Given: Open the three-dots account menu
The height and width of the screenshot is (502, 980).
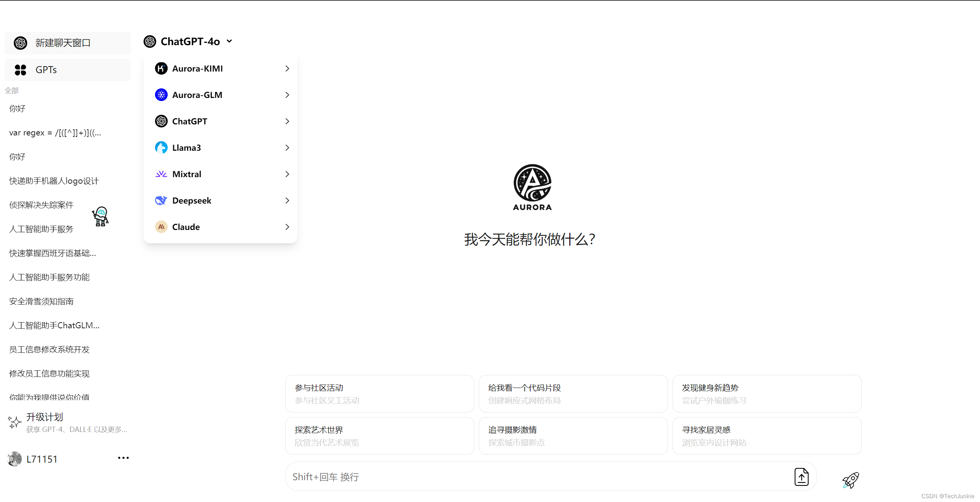Looking at the screenshot, I should coord(123,458).
